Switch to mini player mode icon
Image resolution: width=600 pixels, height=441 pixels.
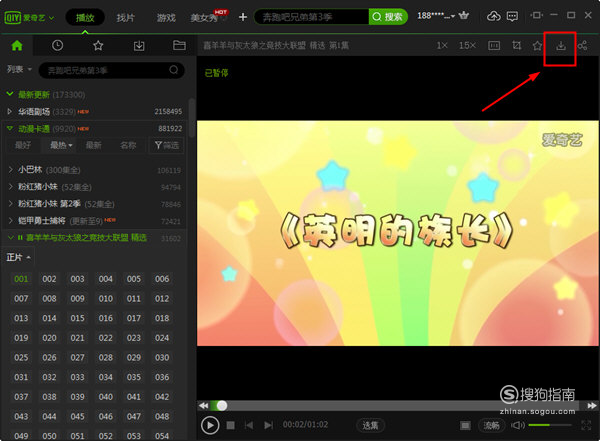tap(536, 15)
